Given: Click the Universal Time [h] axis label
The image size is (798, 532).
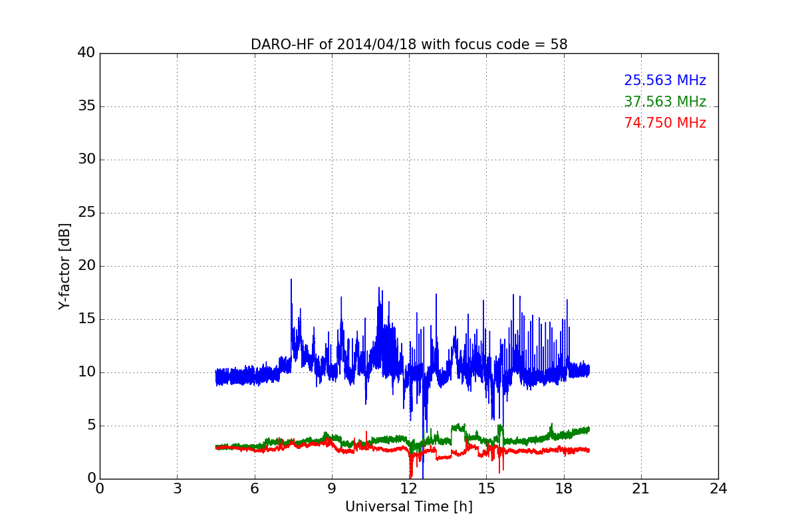Looking at the screenshot, I should pos(409,507).
